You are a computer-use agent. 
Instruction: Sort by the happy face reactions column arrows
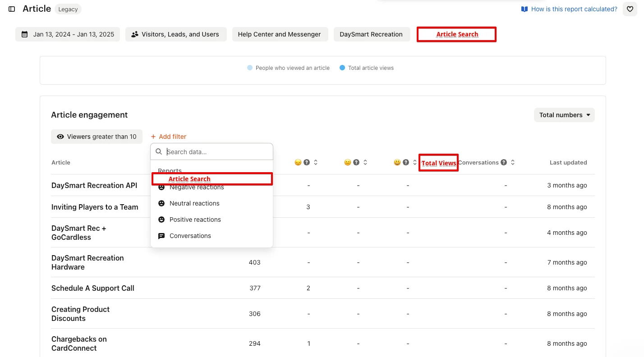pyautogui.click(x=415, y=162)
